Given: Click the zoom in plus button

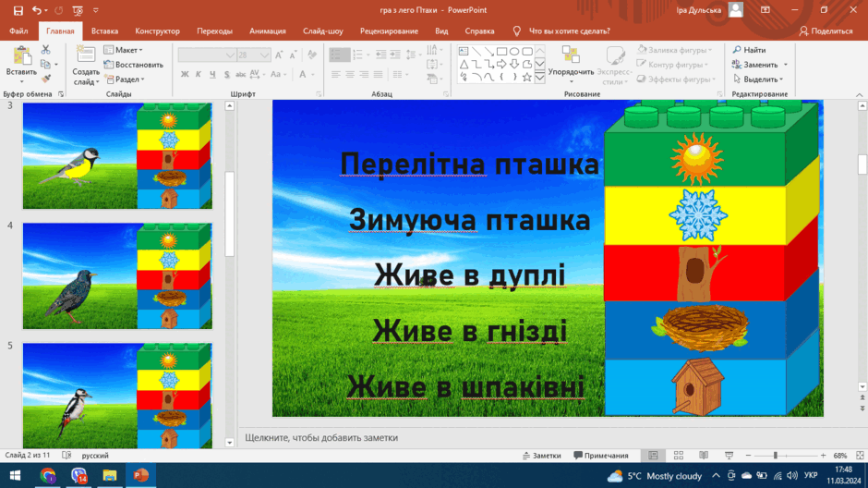Looking at the screenshot, I should [823, 456].
